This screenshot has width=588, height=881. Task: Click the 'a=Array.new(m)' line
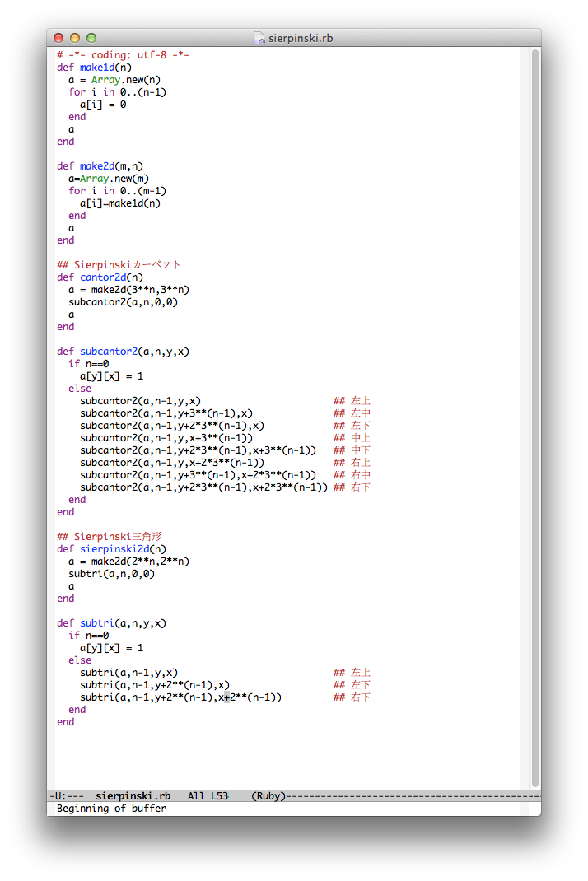tap(109, 179)
